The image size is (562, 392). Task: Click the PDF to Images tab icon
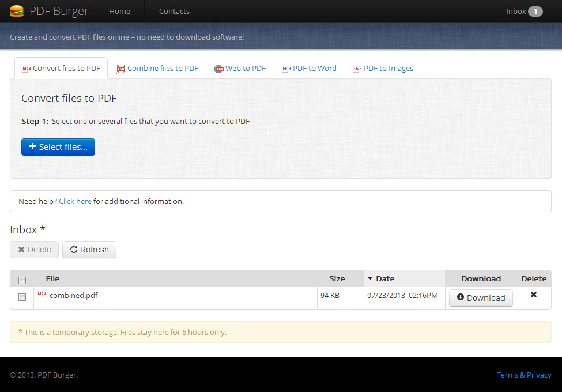click(357, 69)
